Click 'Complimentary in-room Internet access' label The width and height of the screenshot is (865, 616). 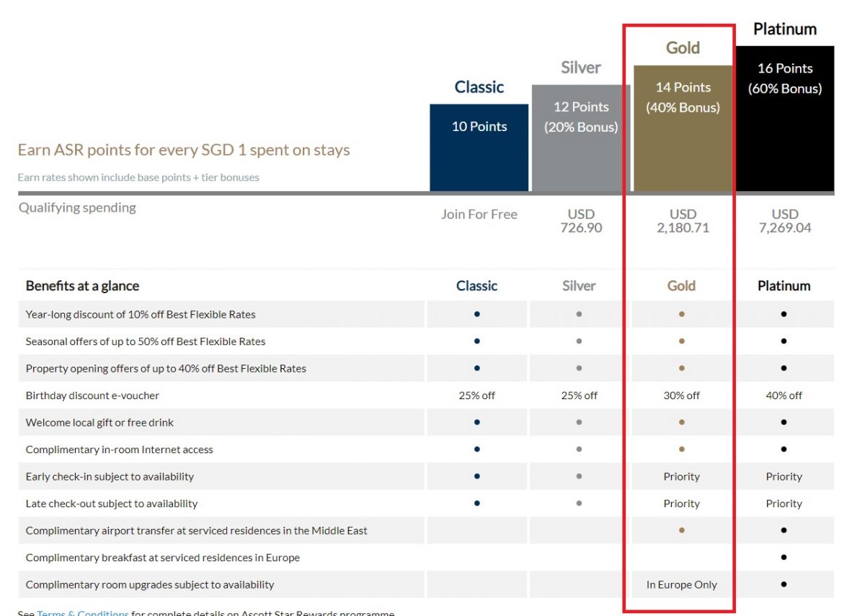(x=120, y=450)
